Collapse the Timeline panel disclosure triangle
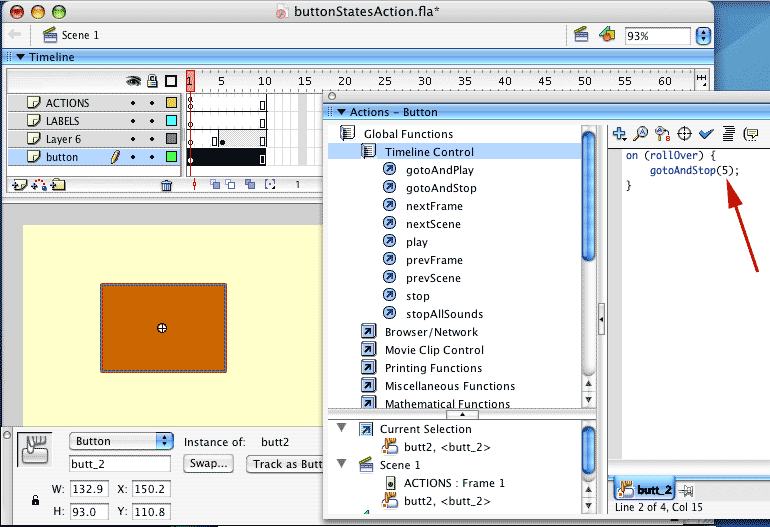Screen dimensions: 770x527 click(20, 57)
